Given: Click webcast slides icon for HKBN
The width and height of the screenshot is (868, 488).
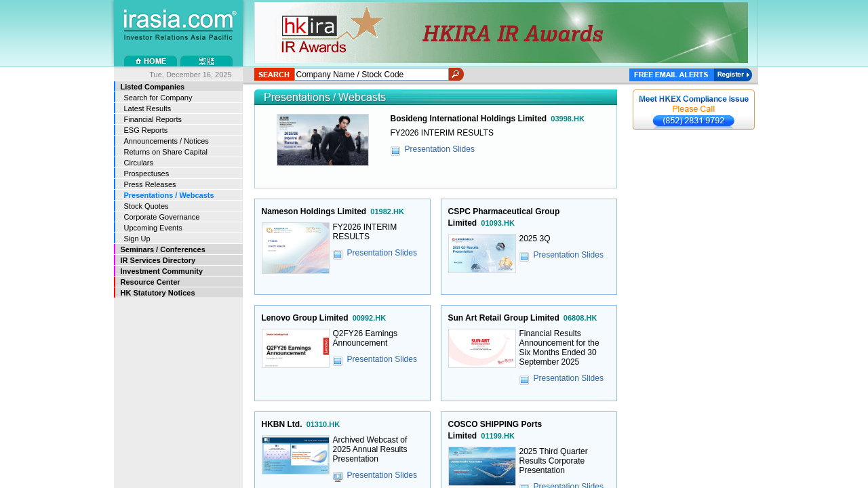Looking at the screenshot, I should point(338,476).
